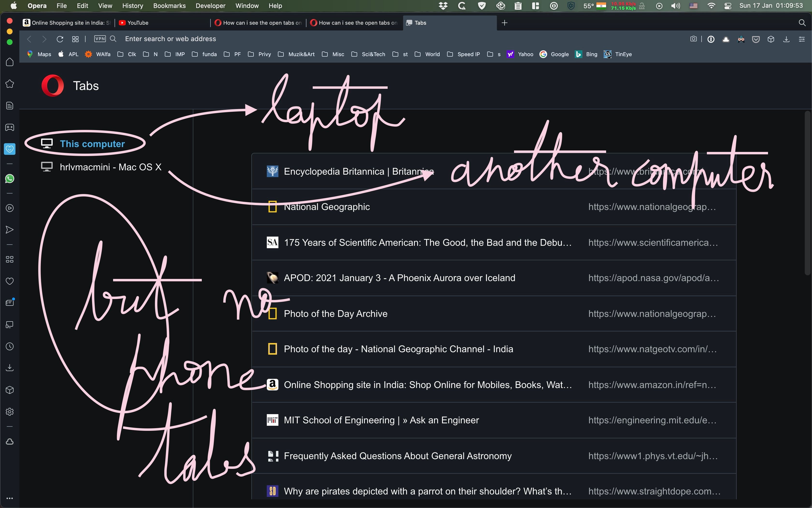Expand the funda bookmarks folder

(204, 54)
